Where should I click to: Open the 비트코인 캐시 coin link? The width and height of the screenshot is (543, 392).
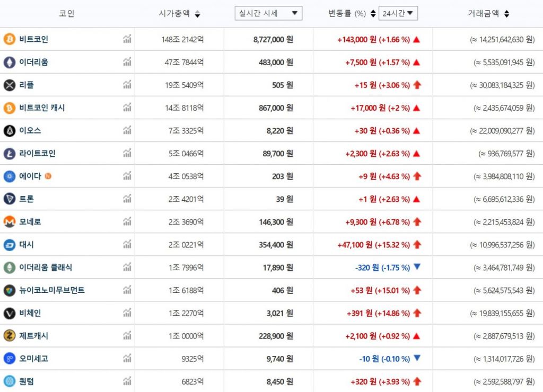42,108
